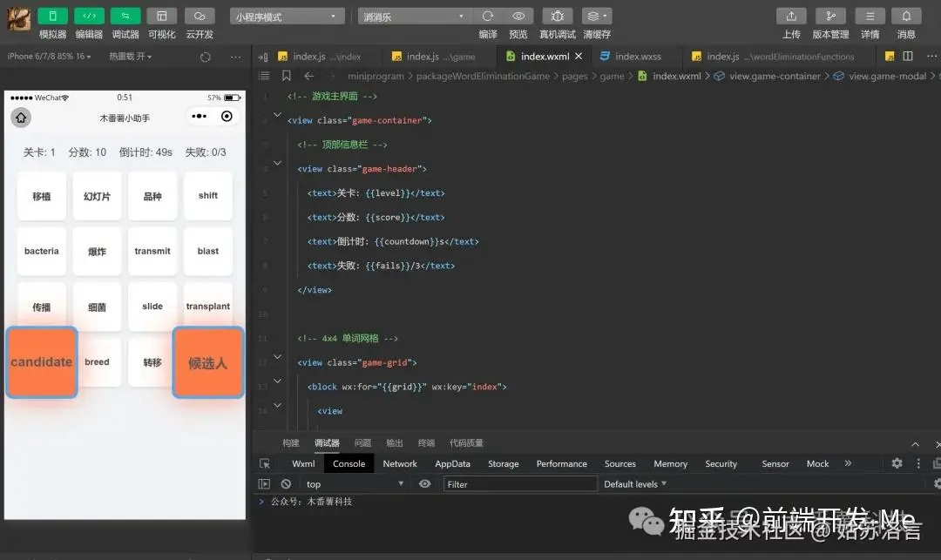Click view.game-container in breadcrumb

[x=775, y=76]
